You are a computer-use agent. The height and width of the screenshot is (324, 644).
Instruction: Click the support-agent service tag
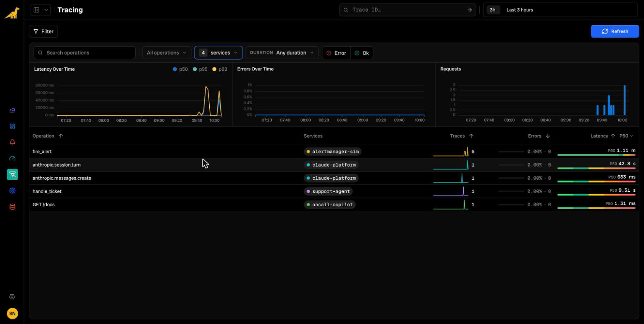pyautogui.click(x=328, y=191)
